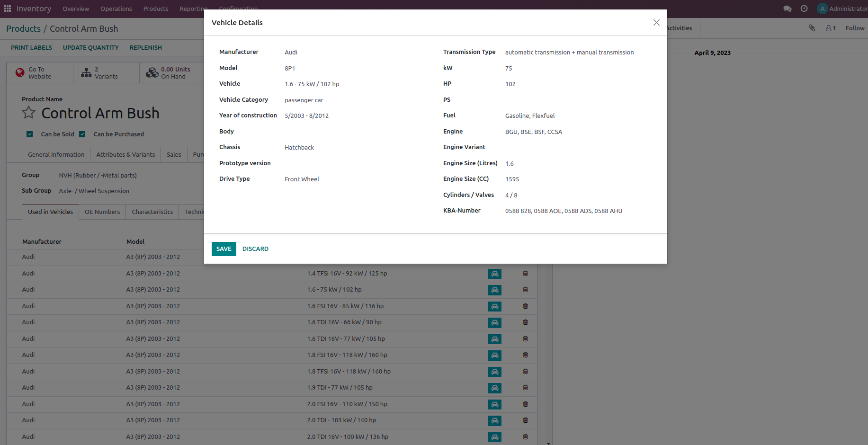Toggle the Can be Purchased checkbox
Screen dimensions: 868x445
tap(82, 134)
